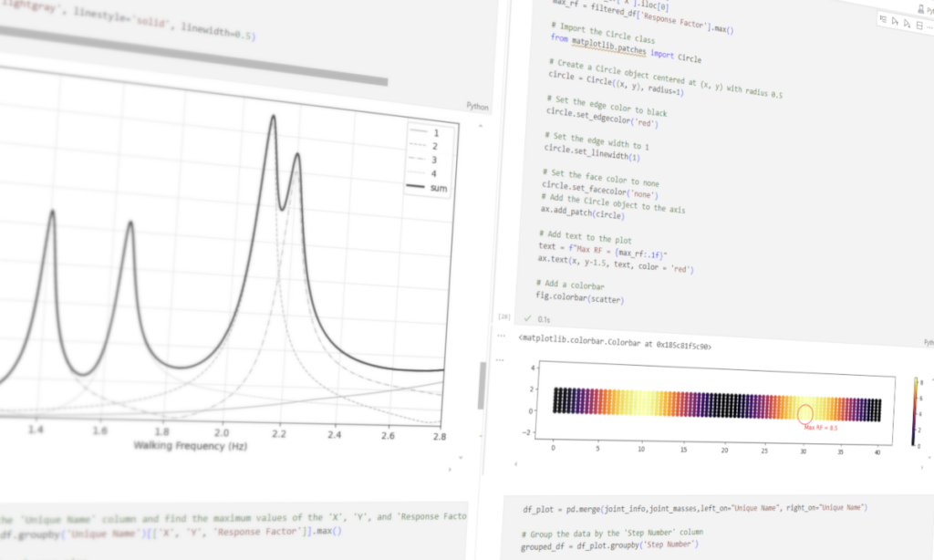The image size is (934, 560).
Task: Click the Jupyter kernel status icon
Action: tap(921, 9)
